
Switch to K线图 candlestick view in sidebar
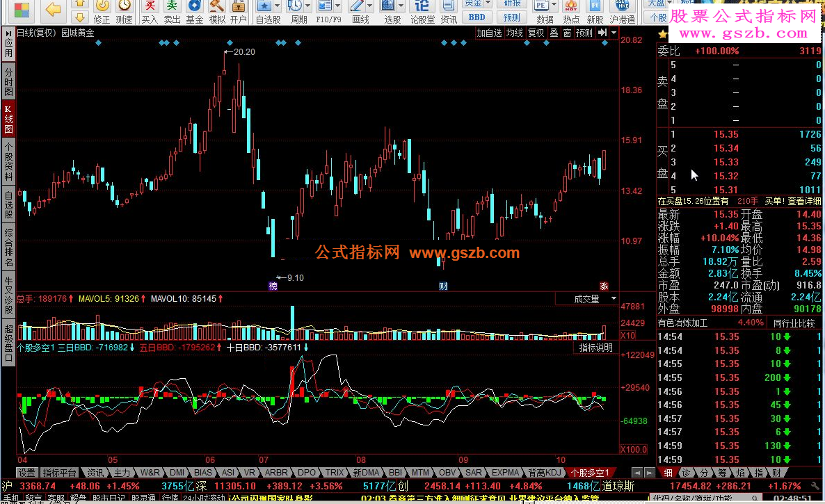[8, 119]
